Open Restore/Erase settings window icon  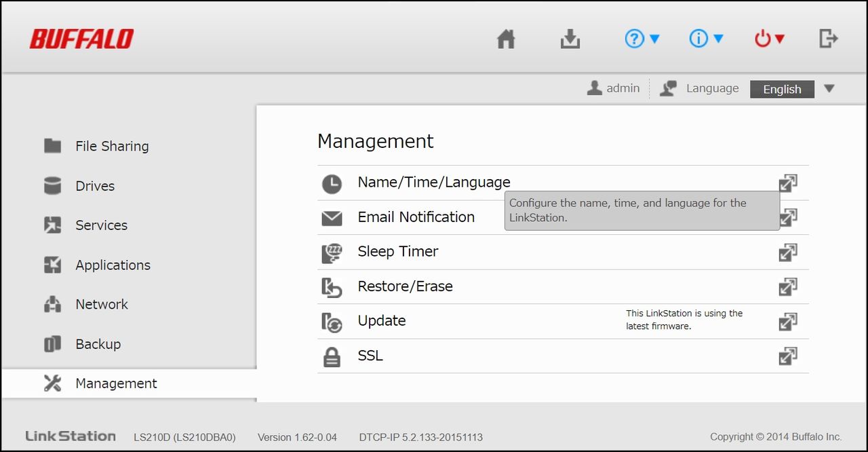click(x=787, y=287)
